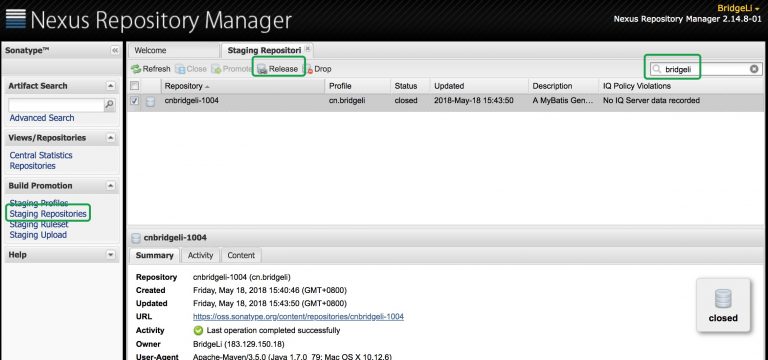Click the Refresh toolbar button
Viewport: 768px width, 360px height.
[150, 69]
